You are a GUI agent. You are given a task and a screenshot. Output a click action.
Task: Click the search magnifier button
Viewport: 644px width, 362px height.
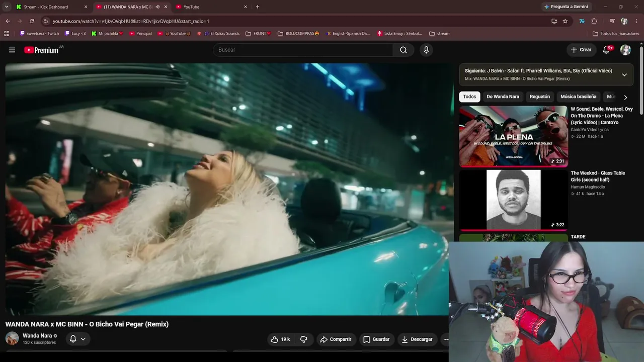click(x=404, y=50)
